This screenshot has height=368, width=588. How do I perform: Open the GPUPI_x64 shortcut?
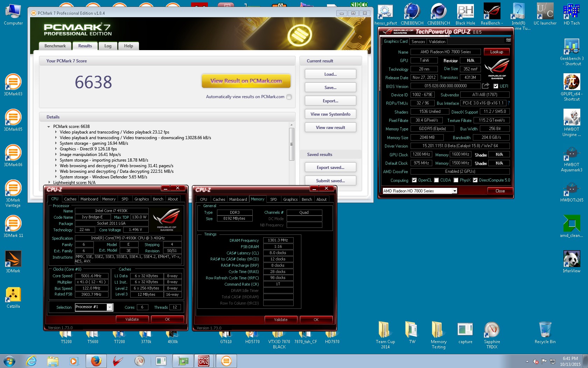tap(572, 88)
